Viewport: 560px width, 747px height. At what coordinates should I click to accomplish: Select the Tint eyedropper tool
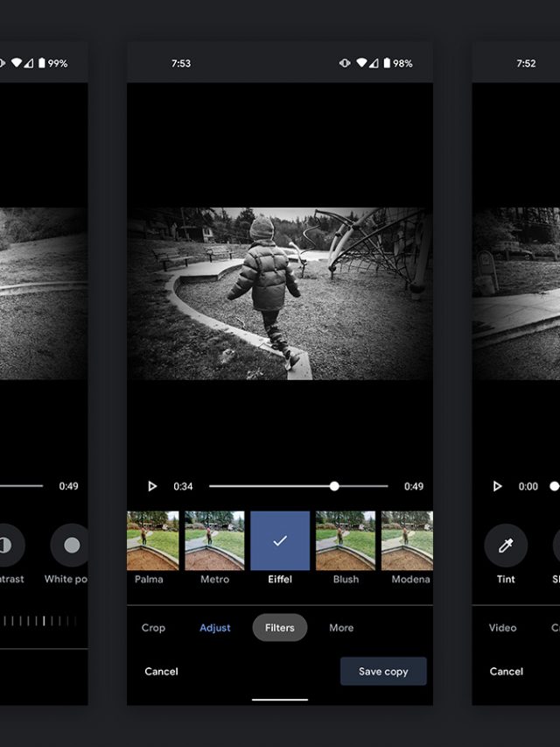(506, 546)
